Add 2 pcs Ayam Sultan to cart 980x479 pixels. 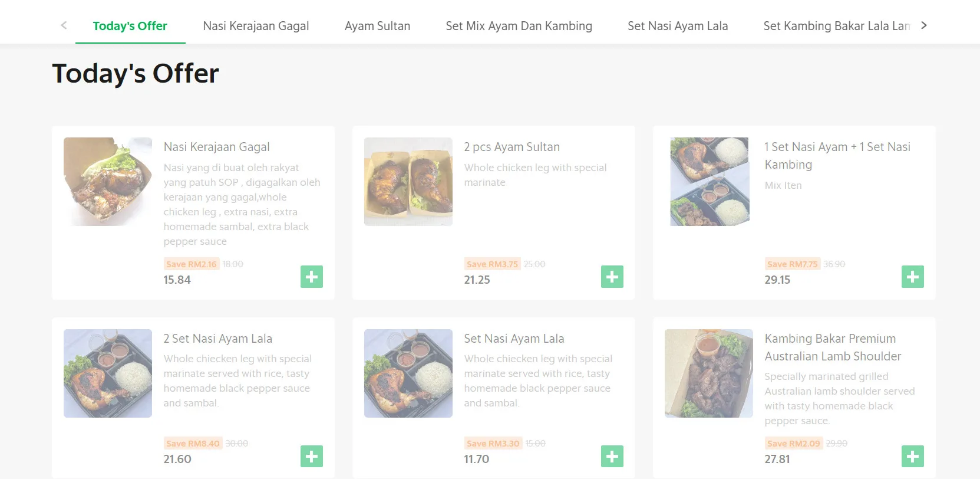pyautogui.click(x=612, y=277)
